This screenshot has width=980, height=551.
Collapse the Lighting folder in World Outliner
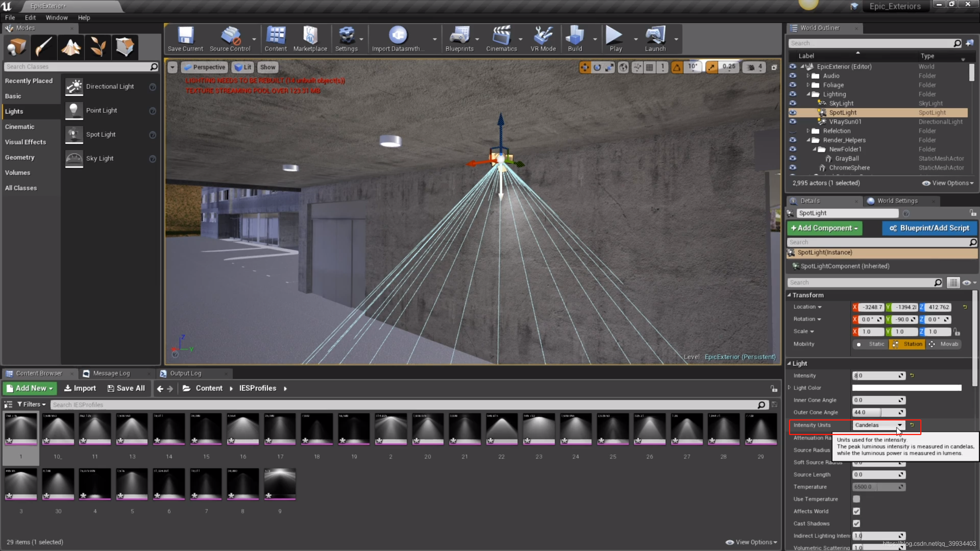click(808, 94)
